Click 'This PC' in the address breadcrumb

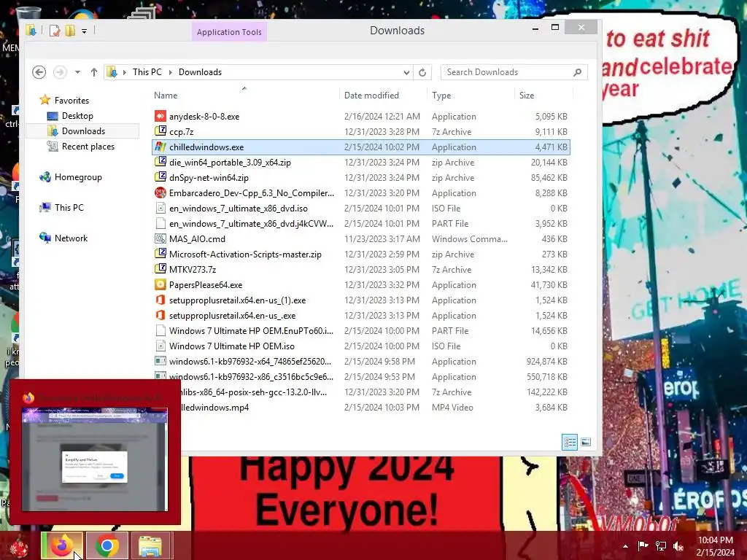[147, 72]
